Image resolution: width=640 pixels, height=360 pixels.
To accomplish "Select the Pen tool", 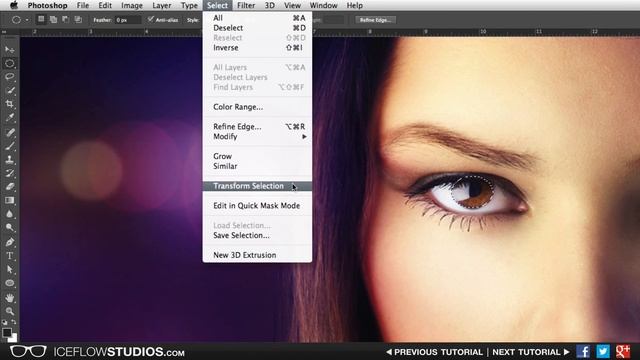I will point(10,242).
